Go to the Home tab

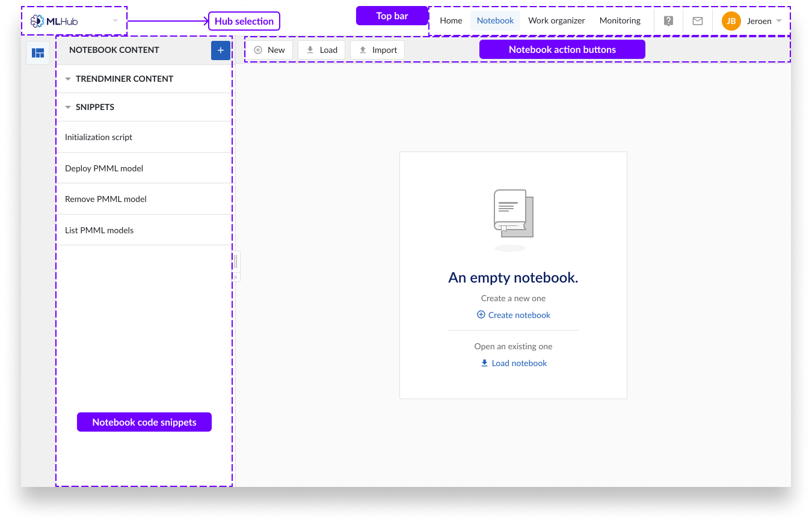(451, 20)
